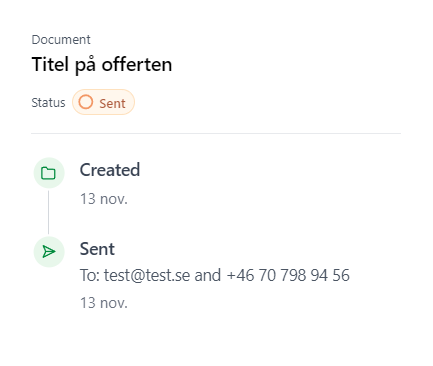Image resolution: width=433 pixels, height=366 pixels.
Task: Click the green paper plane Sent icon
Action: [49, 252]
